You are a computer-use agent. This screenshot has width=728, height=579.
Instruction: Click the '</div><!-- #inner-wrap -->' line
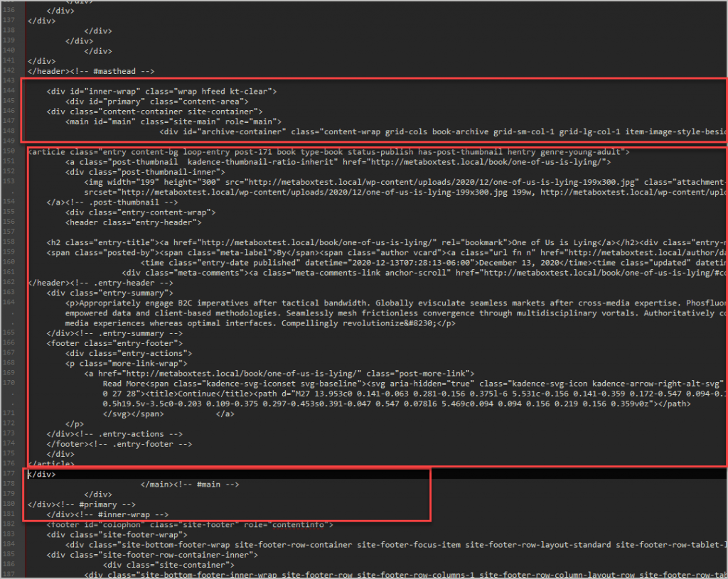pos(108,515)
